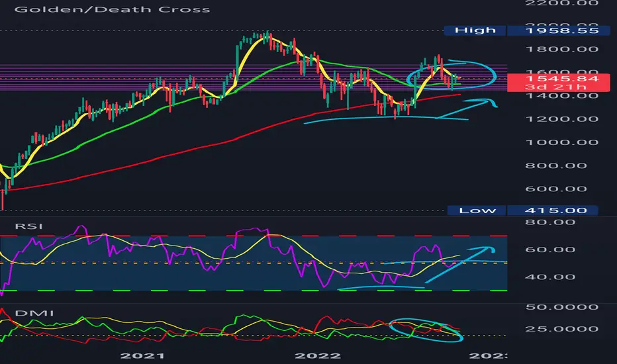617x364 pixels.
Task: Click the 1000.00 price scale level
Action: tap(562, 142)
